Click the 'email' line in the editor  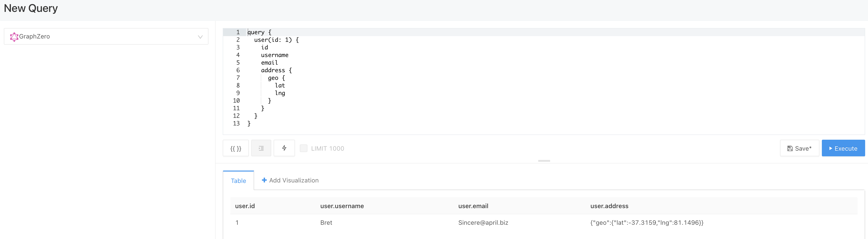tap(270, 63)
